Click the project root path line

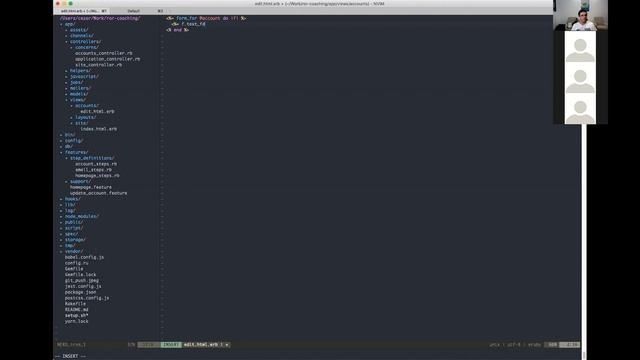click(x=100, y=18)
